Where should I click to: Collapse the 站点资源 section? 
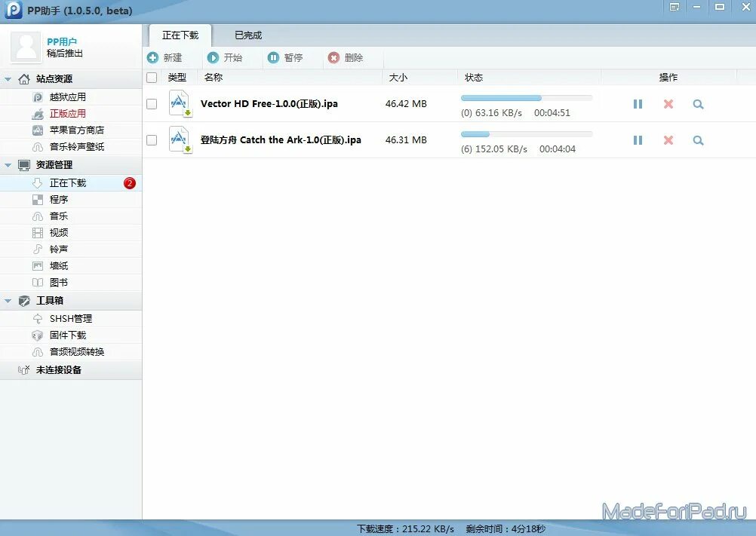[7, 78]
